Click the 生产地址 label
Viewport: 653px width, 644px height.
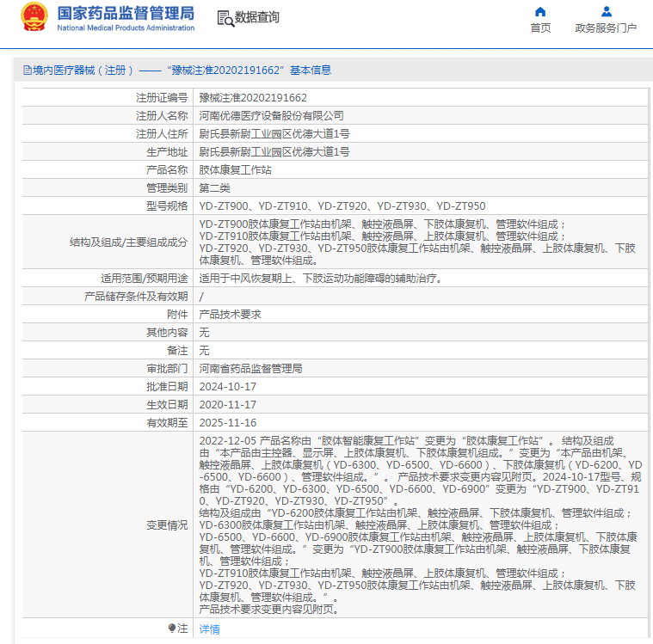(167, 152)
